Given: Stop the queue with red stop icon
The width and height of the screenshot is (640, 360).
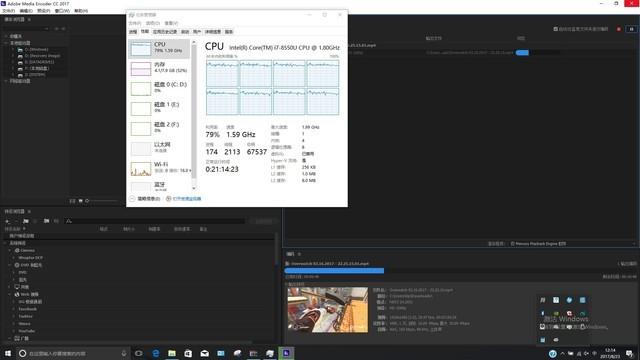Looking at the screenshot, I should 619,29.
